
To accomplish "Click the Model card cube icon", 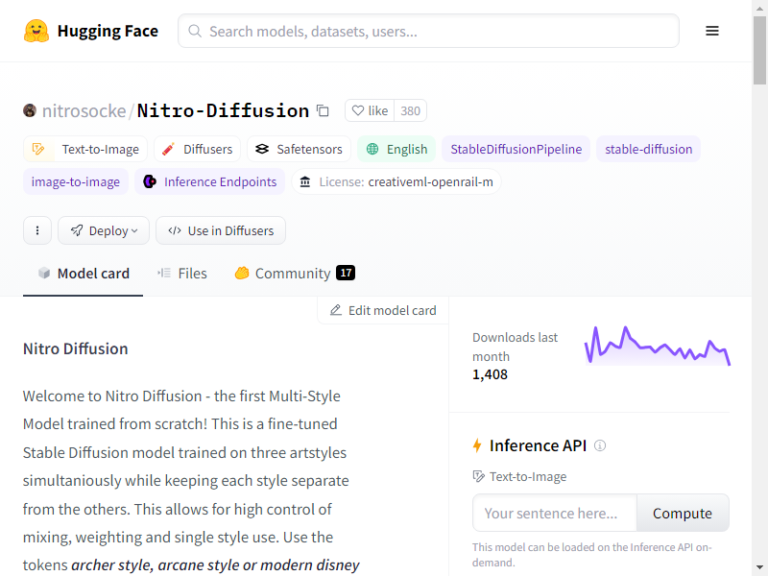I will [x=44, y=273].
